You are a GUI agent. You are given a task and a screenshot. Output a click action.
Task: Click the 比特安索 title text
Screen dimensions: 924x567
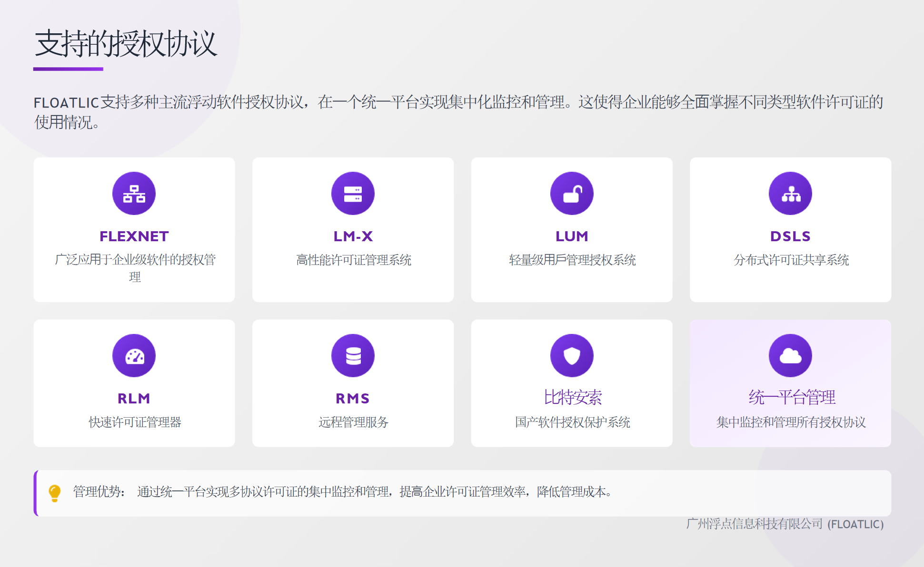(x=573, y=397)
